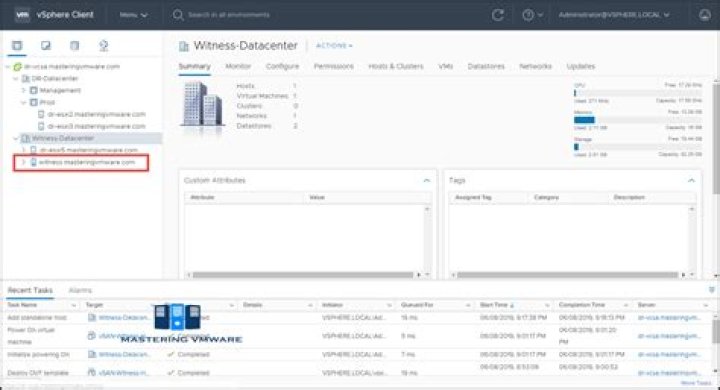Click the dr-esxi5 host icon

click(x=34, y=150)
